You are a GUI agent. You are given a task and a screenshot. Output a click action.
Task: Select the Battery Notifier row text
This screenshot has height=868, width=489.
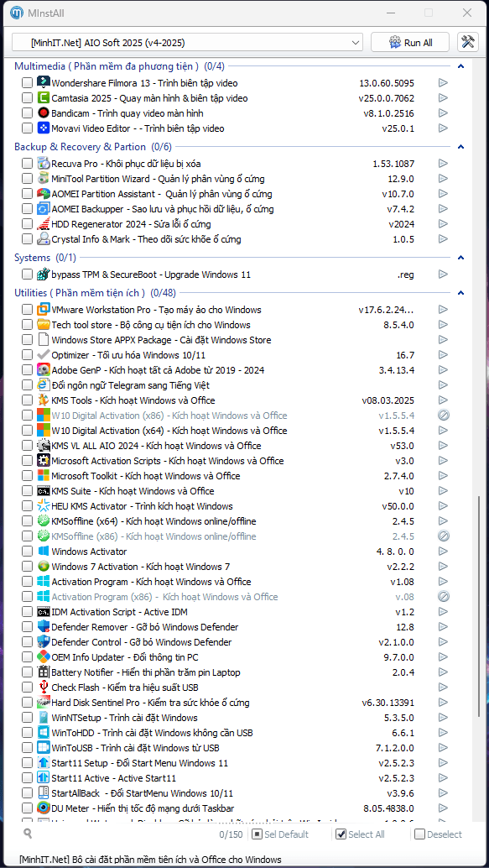(x=146, y=672)
